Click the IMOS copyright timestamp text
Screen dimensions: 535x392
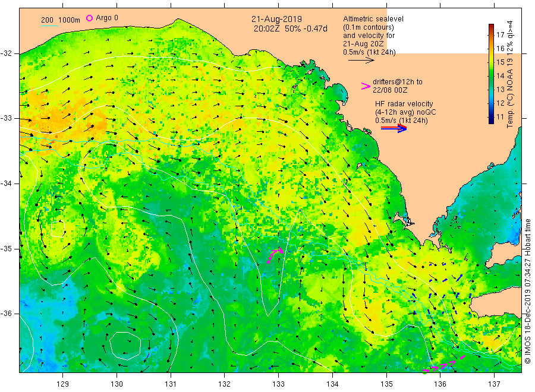pos(527,292)
